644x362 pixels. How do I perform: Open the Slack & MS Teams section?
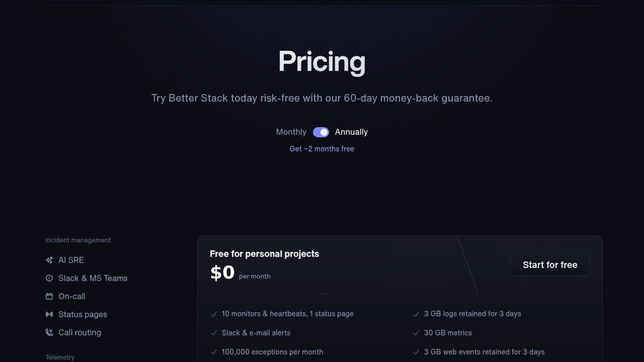(x=93, y=278)
